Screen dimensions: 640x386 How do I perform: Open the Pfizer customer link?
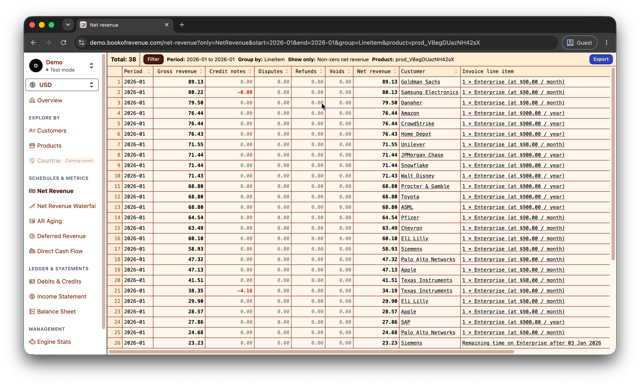click(410, 218)
